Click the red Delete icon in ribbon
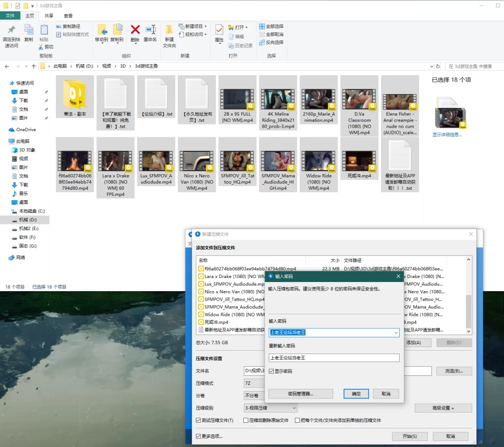Image resolution: width=504 pixels, height=447 pixels. click(135, 30)
